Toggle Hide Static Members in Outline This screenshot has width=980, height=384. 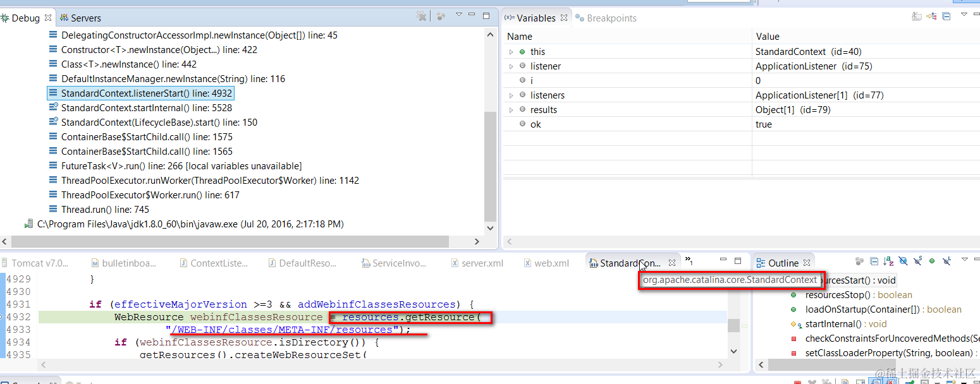(917, 261)
